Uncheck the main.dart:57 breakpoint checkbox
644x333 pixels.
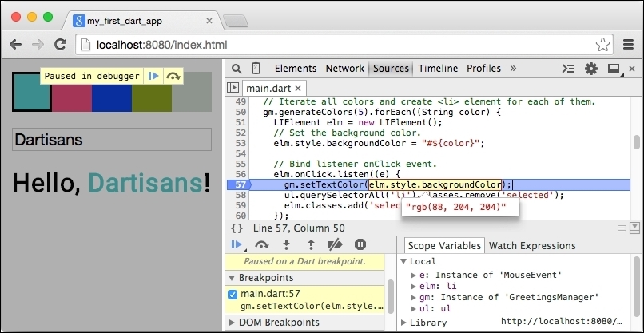tap(232, 294)
